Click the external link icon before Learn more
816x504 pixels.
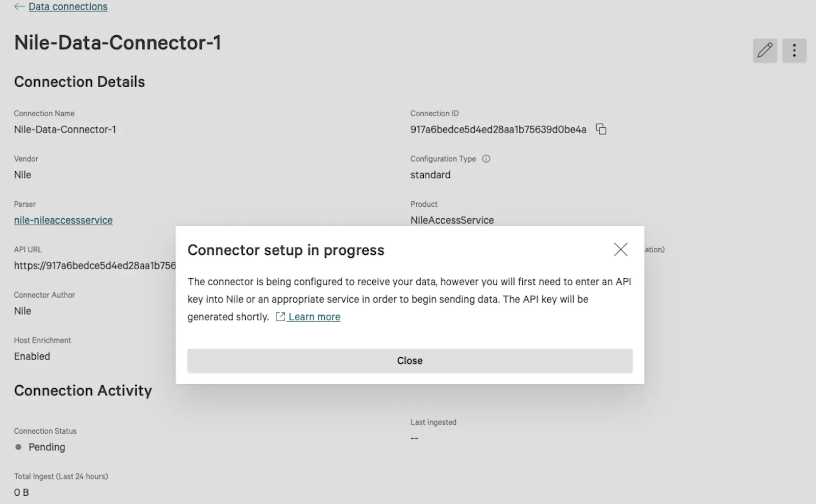click(280, 316)
